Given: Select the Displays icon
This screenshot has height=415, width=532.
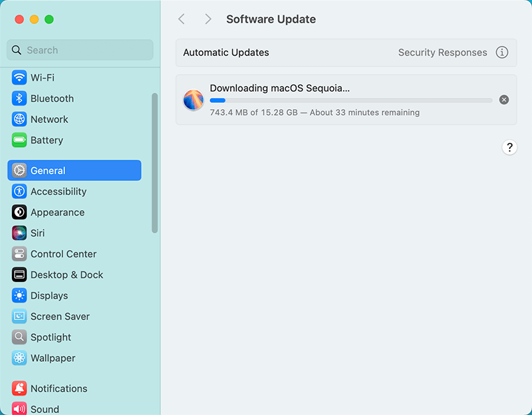Looking at the screenshot, I should pyautogui.click(x=19, y=295).
